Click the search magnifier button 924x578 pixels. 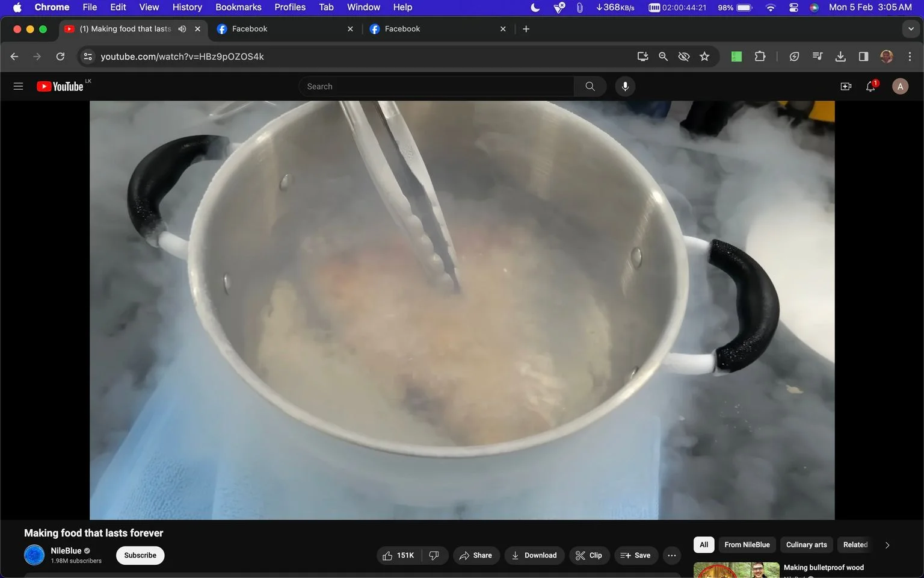coord(590,87)
